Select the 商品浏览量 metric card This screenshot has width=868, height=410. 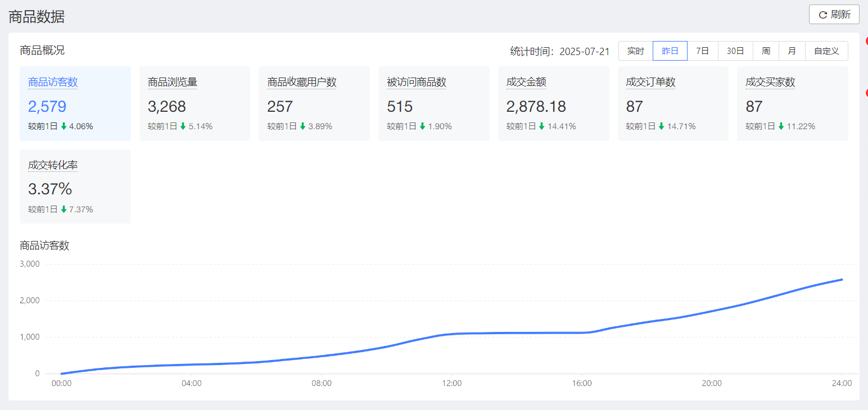(195, 103)
